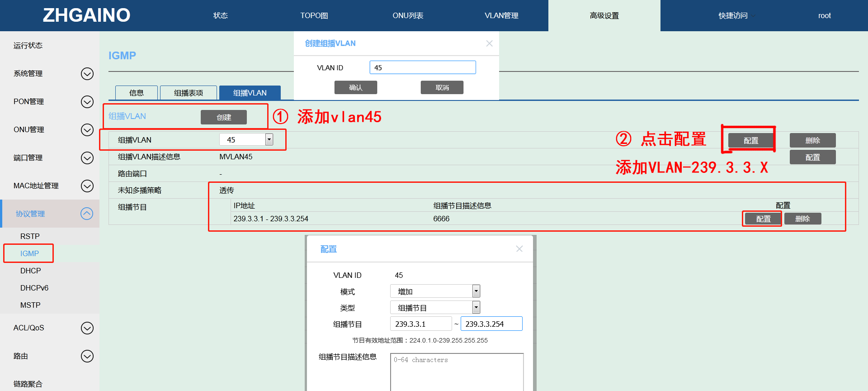Open the 组播VLAN 45 dropdown
Viewport: 868px width, 391px height.
269,140
